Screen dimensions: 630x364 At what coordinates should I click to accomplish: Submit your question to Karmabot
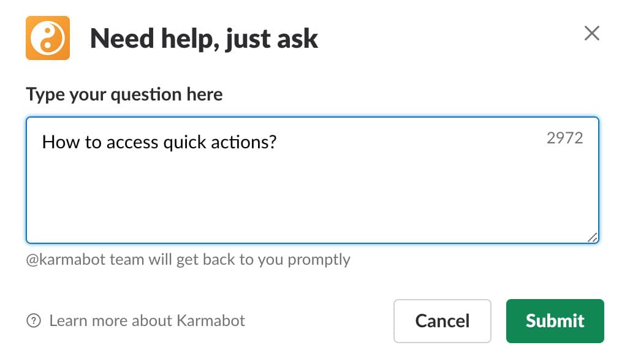(555, 320)
